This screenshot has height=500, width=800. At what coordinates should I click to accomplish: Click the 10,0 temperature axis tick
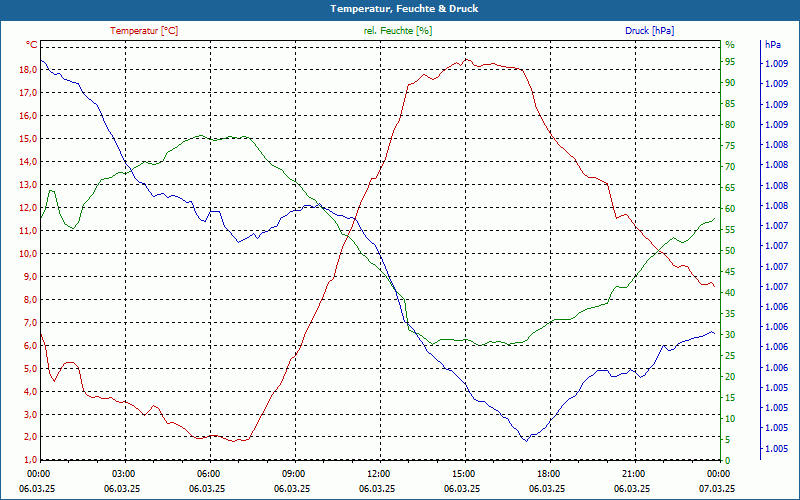pos(28,254)
